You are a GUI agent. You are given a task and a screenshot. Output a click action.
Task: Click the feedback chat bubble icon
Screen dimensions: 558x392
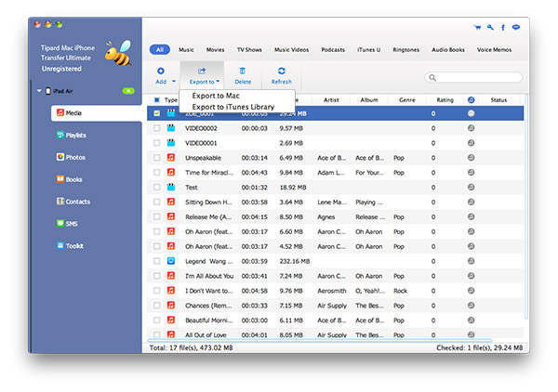[x=515, y=27]
